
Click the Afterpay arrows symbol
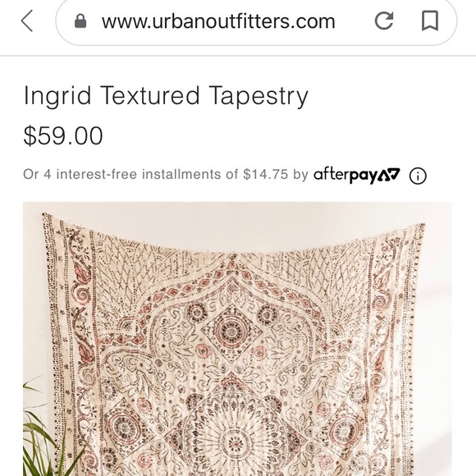pos(389,175)
